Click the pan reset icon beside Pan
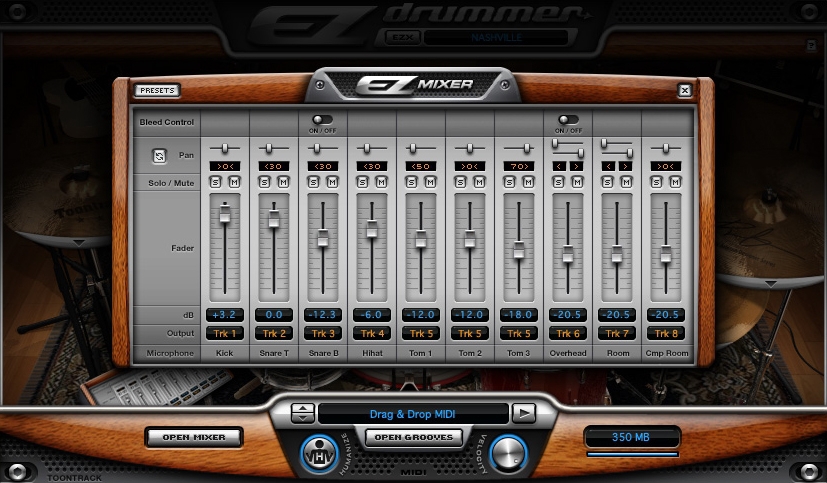Screen dimensions: 827x483 pyautogui.click(x=158, y=155)
